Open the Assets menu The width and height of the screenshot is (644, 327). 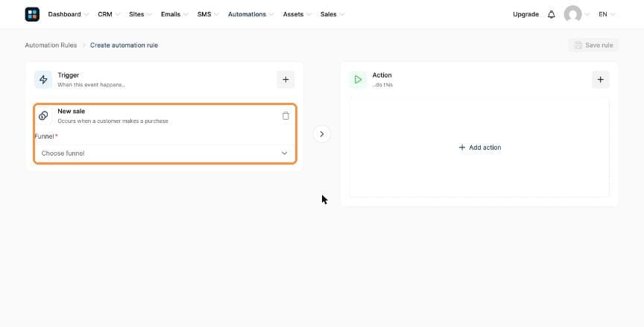297,14
